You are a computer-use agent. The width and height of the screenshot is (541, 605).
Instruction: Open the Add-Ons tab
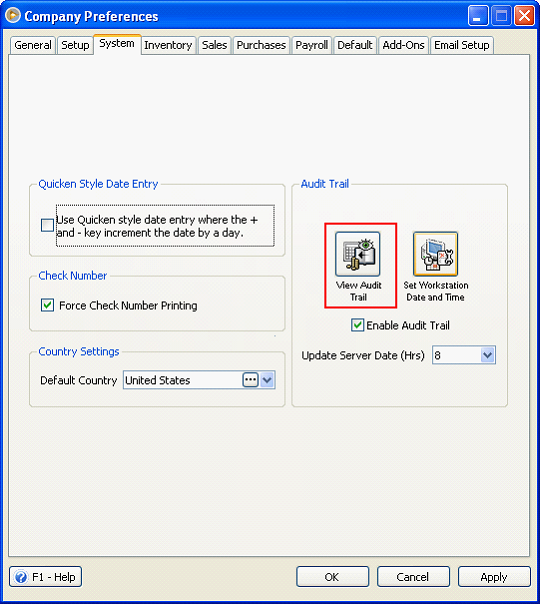(x=404, y=45)
